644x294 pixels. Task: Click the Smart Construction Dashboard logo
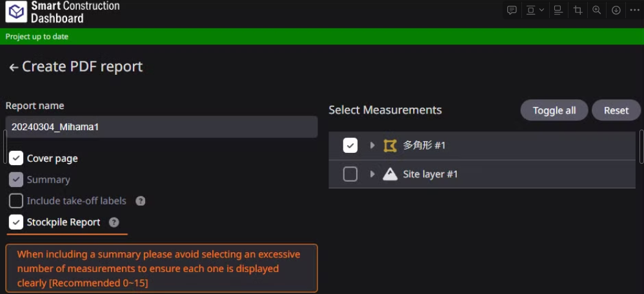15,11
